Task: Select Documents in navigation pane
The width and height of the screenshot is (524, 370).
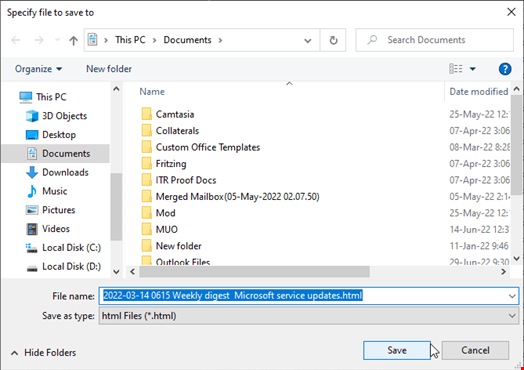Action: tap(56, 153)
